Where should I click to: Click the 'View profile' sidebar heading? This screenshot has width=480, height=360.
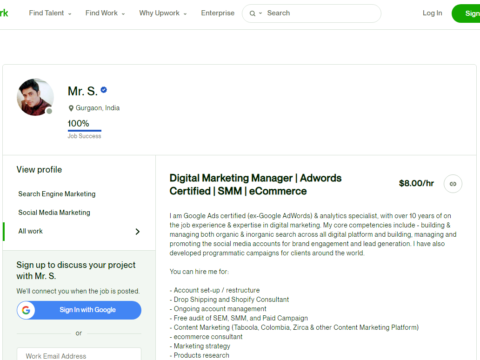[39, 170]
